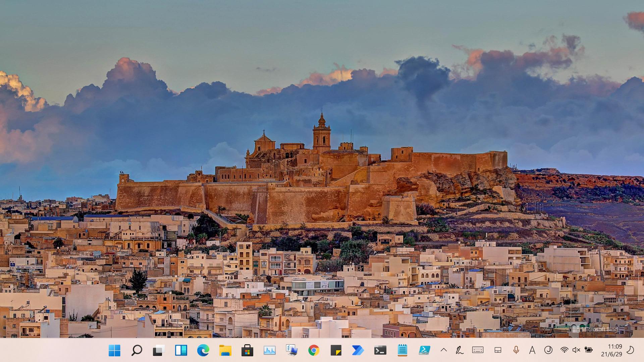644x362 pixels.
Task: Open the computer checklist taskbar icon
Action: [291, 350]
